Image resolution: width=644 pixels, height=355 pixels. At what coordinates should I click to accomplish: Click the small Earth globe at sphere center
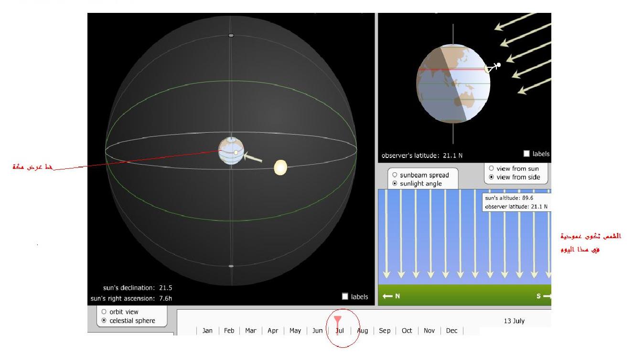pos(231,151)
